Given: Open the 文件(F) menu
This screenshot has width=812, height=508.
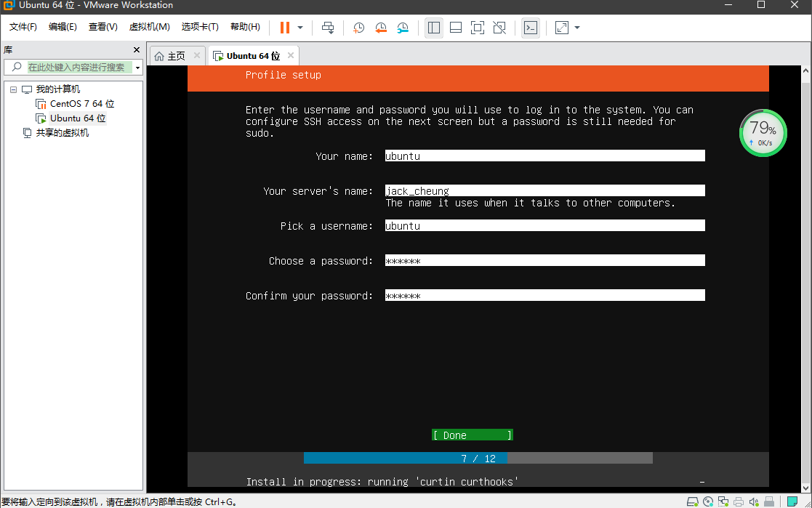Looking at the screenshot, I should tap(23, 27).
